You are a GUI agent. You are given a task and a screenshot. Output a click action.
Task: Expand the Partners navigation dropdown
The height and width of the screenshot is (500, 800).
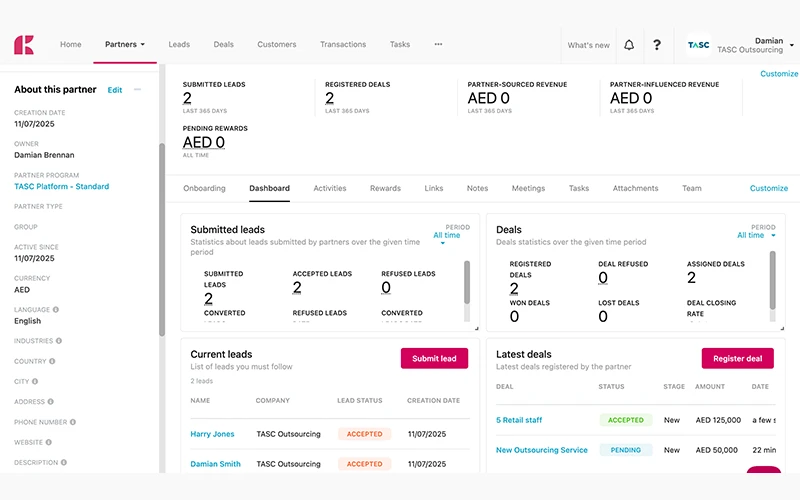click(126, 45)
